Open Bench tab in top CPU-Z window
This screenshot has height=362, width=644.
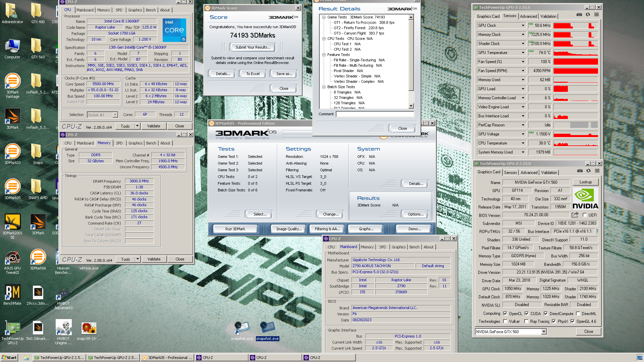pyautogui.click(x=151, y=10)
